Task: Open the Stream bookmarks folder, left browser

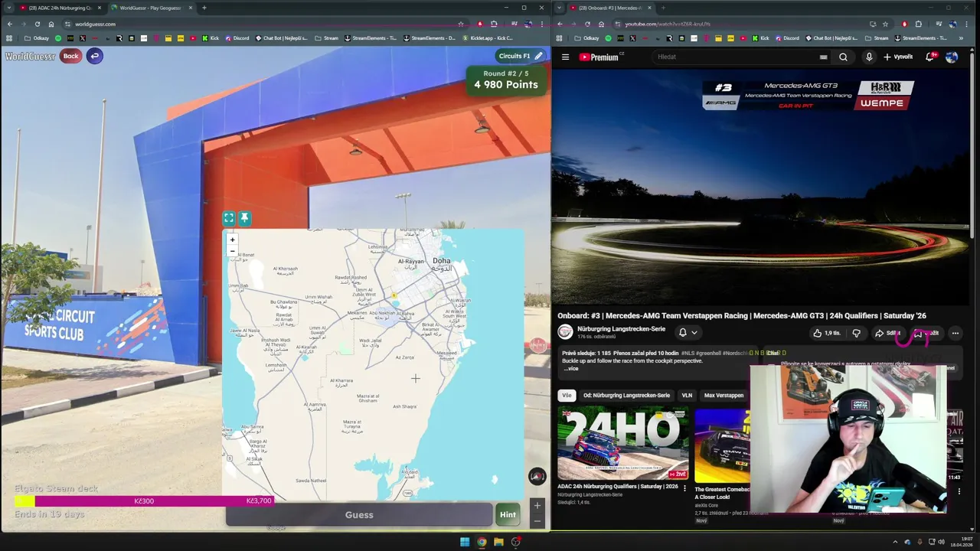Action: point(327,38)
